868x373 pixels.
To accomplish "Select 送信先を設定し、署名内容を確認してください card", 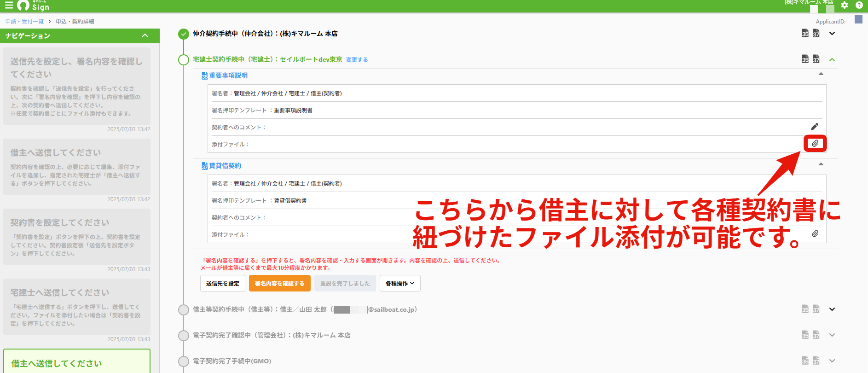I will click(77, 86).
